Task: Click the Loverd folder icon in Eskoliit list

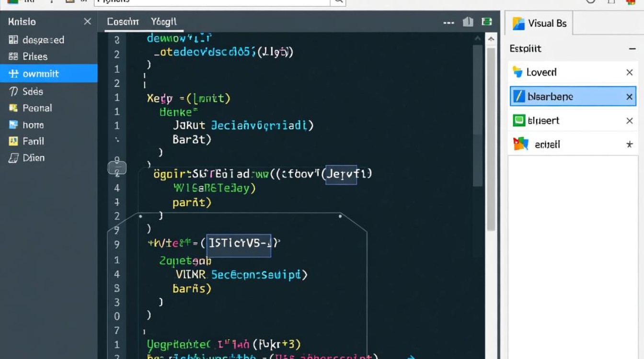Action: (x=519, y=72)
